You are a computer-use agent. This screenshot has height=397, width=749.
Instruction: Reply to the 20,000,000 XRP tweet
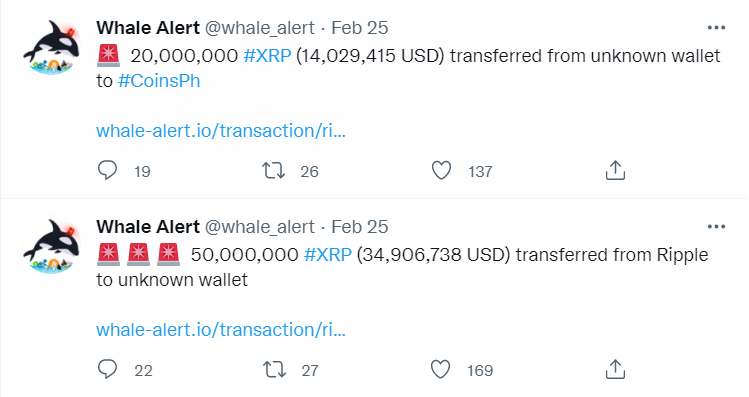pyautogui.click(x=107, y=170)
